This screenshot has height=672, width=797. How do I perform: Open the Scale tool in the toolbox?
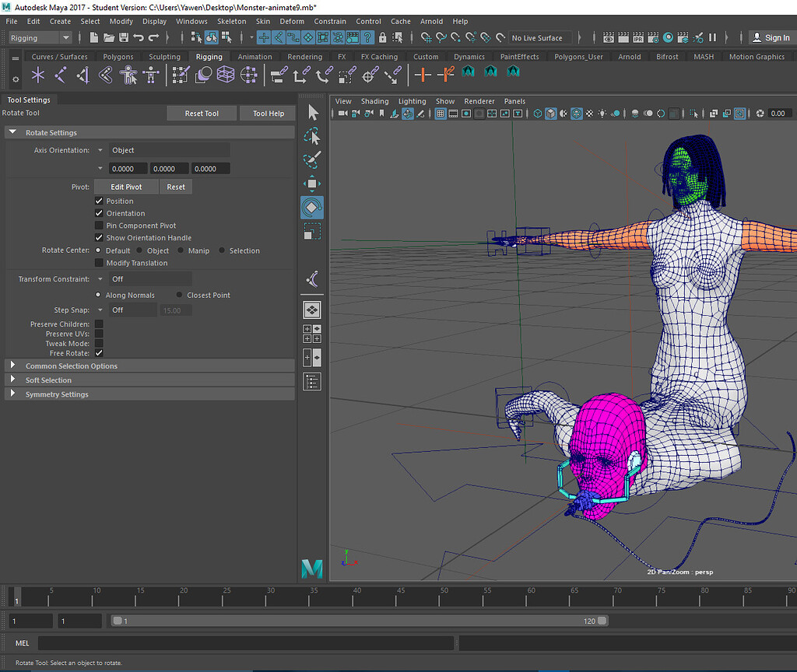[x=312, y=230]
